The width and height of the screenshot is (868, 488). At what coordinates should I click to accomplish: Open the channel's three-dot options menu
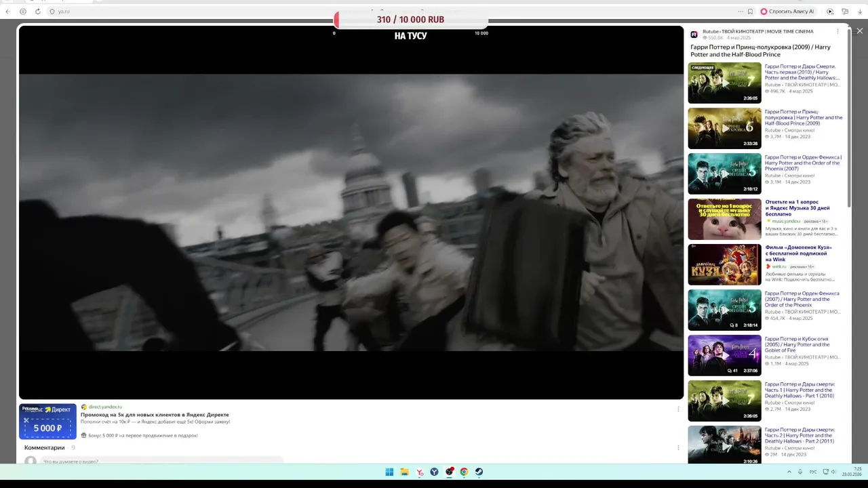point(837,31)
